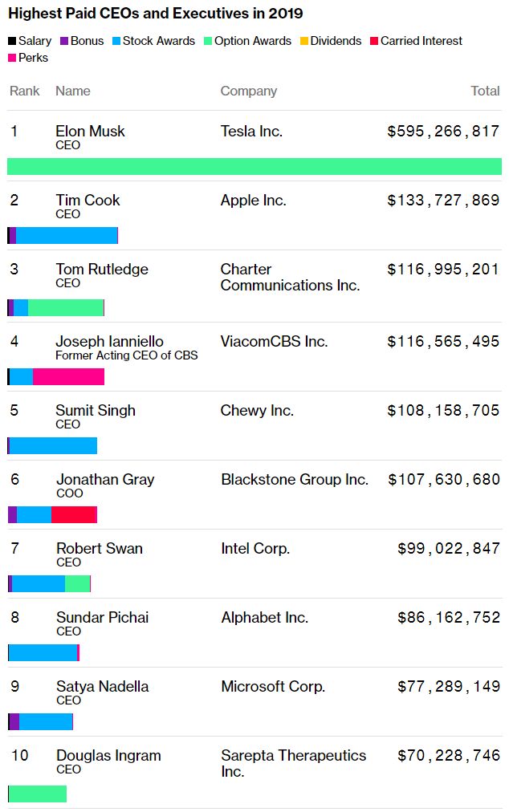Image resolution: width=509 pixels, height=812 pixels.
Task: Click Elon Musk's green option awards bar
Action: click(x=254, y=167)
